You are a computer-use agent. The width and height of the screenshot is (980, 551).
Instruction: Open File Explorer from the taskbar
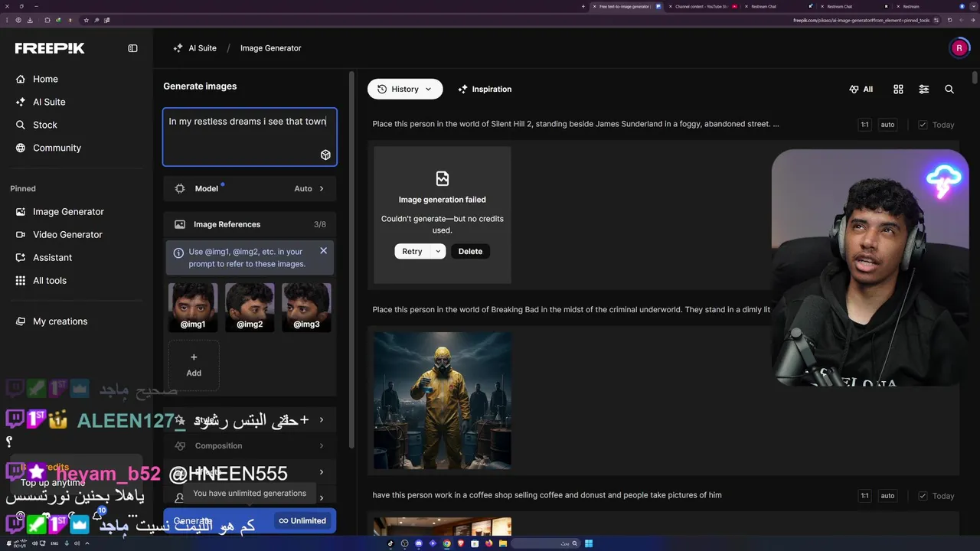503,543
